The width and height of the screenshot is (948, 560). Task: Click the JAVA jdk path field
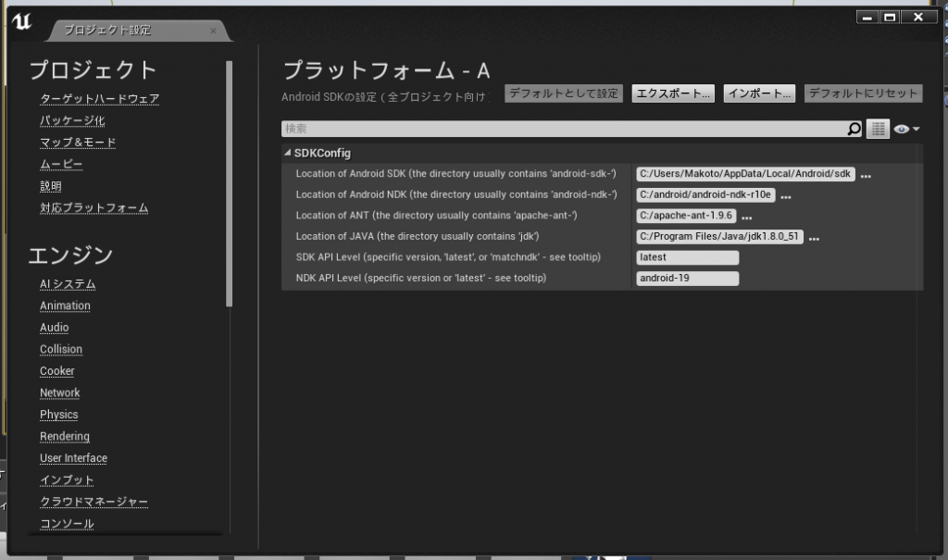click(719, 236)
